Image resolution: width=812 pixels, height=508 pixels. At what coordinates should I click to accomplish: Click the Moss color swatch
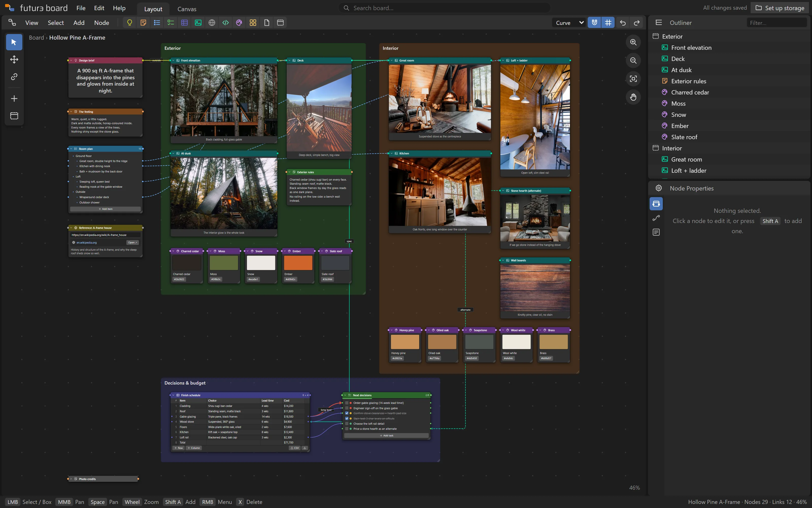[224, 263]
